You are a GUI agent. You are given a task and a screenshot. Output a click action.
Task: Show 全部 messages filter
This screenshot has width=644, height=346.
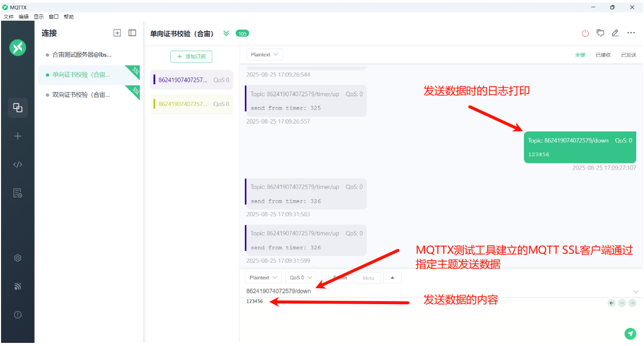pyautogui.click(x=580, y=55)
